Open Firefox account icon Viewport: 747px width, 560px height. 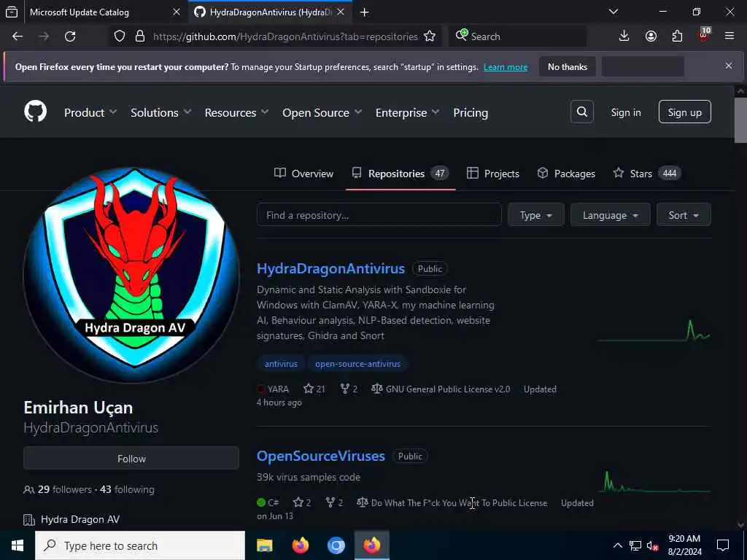(651, 36)
